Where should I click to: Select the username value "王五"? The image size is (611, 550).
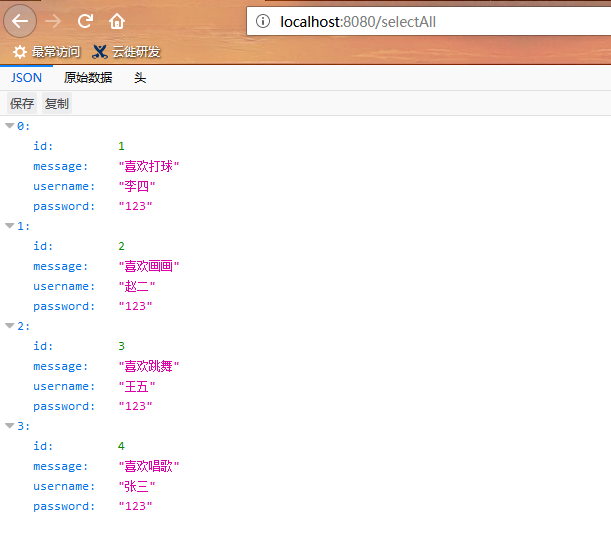pos(137,386)
